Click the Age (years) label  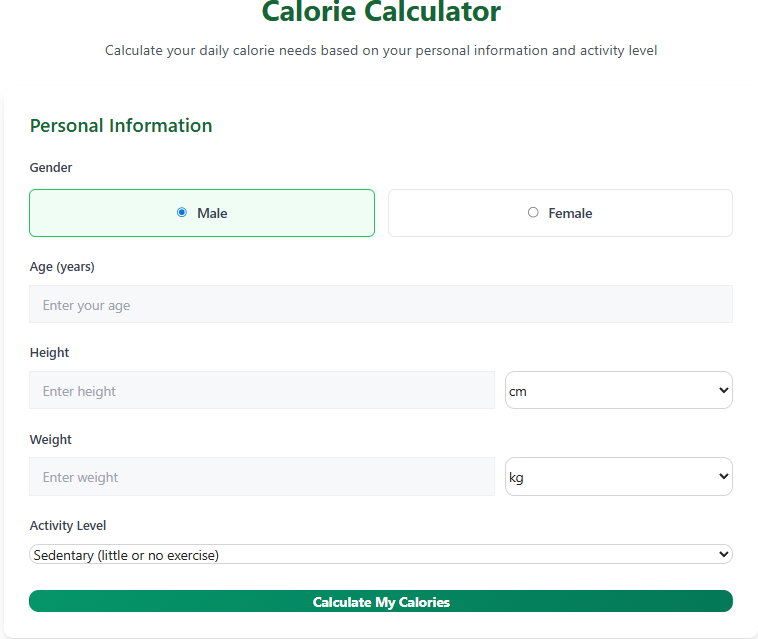tap(62, 267)
